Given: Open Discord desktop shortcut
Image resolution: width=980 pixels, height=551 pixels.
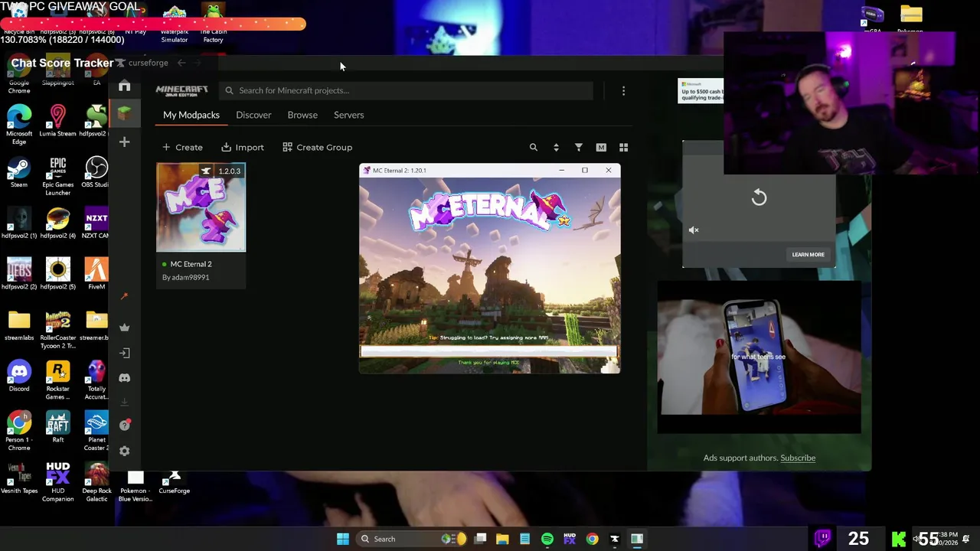Looking at the screenshot, I should click(19, 376).
